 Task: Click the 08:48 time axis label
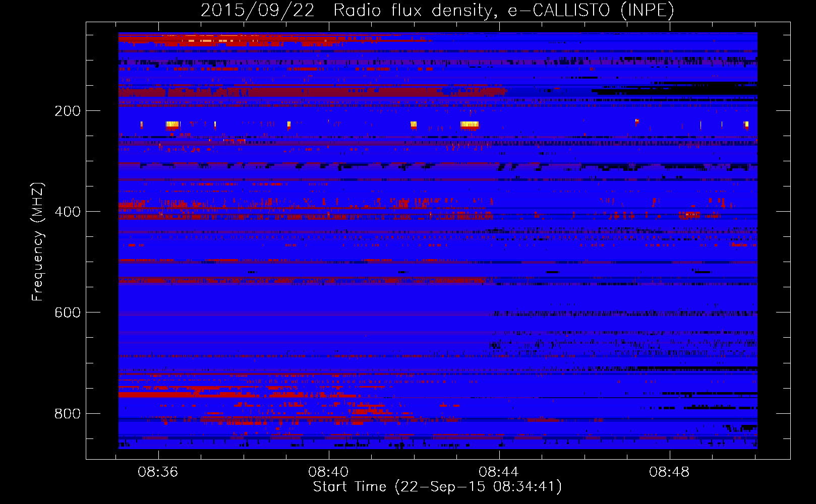tap(669, 472)
